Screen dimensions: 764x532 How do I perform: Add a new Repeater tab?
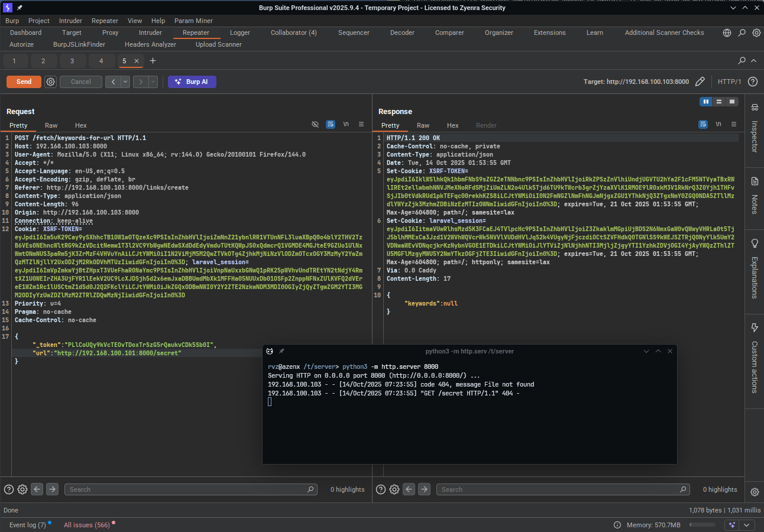click(x=153, y=61)
